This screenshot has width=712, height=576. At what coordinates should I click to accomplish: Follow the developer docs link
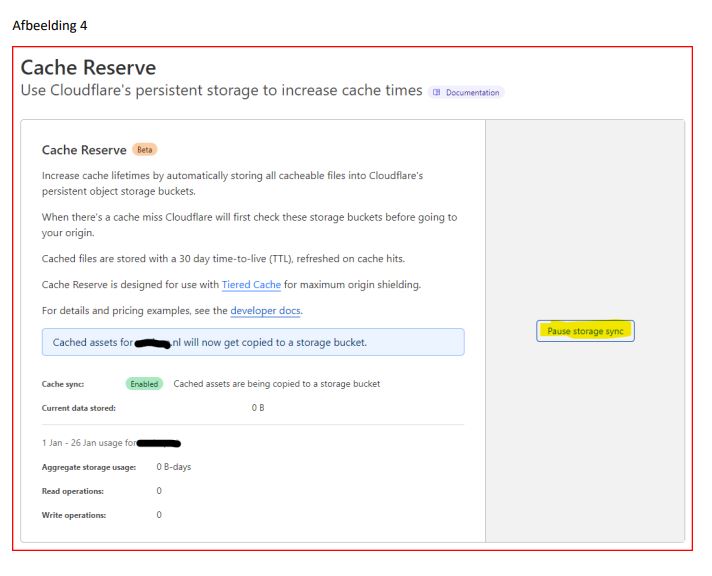pyautogui.click(x=266, y=311)
